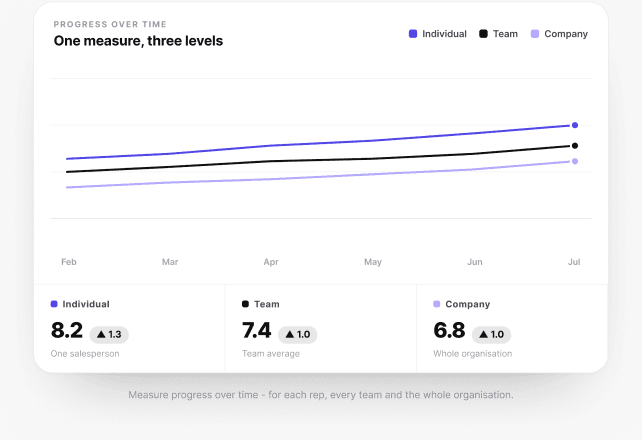Screen dimensions: 642x440
Task: Click the Team line end point marker
Action: pos(575,146)
